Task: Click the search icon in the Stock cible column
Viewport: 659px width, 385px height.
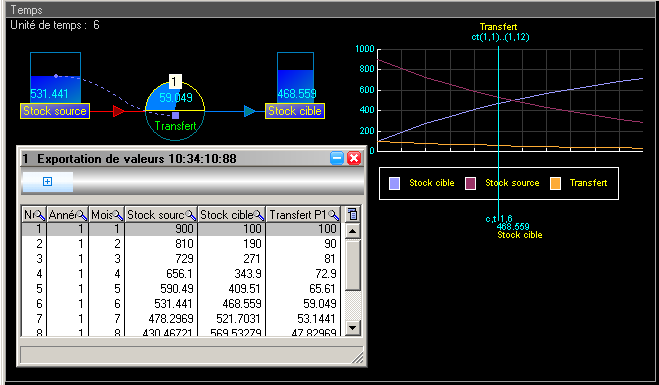Action: point(259,215)
